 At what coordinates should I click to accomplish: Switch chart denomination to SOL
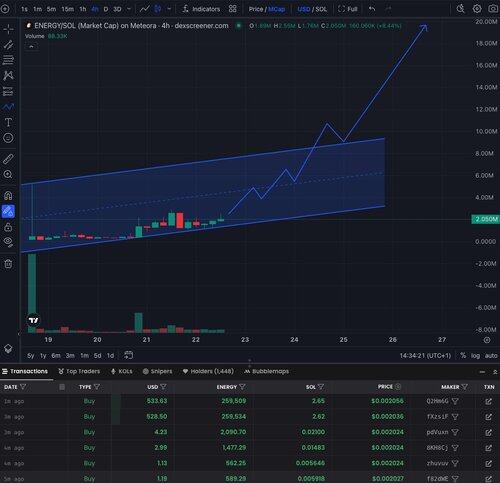click(x=321, y=9)
